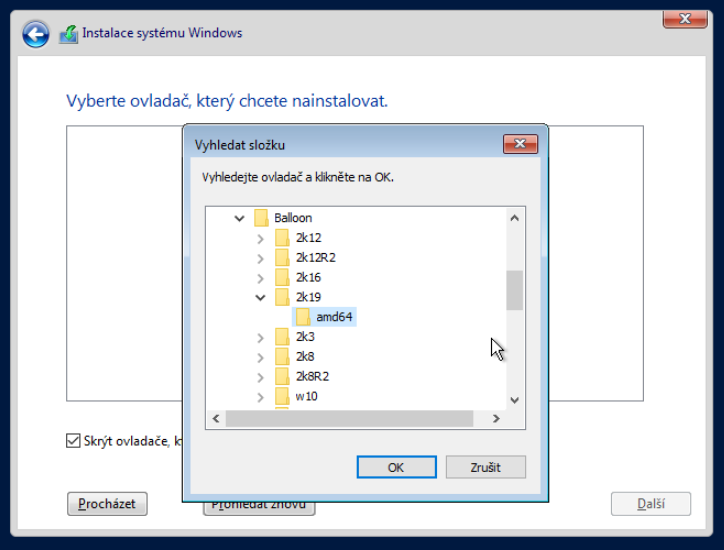Click the 2k12R2 folder icon

click(282, 258)
